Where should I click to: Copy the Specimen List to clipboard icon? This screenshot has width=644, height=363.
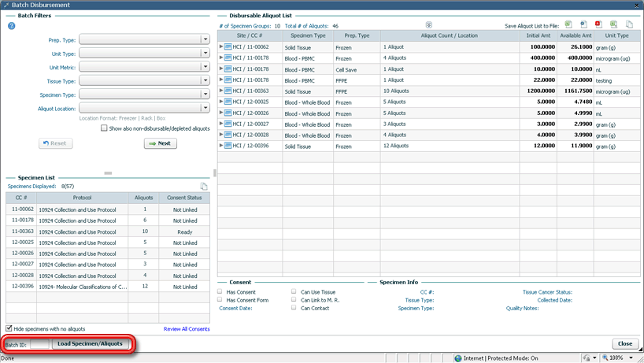click(204, 187)
